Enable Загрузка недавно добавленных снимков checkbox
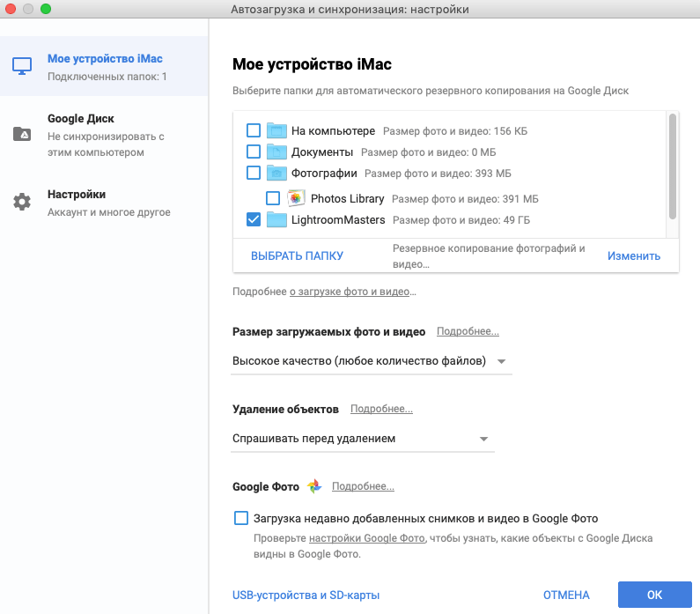Viewport: 700px width, 614px height. 241,518
